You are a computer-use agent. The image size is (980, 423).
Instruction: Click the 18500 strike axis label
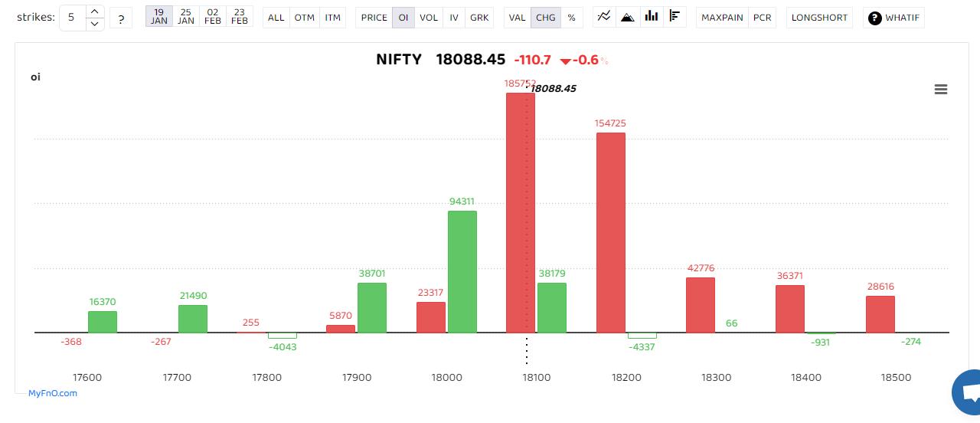click(x=897, y=378)
